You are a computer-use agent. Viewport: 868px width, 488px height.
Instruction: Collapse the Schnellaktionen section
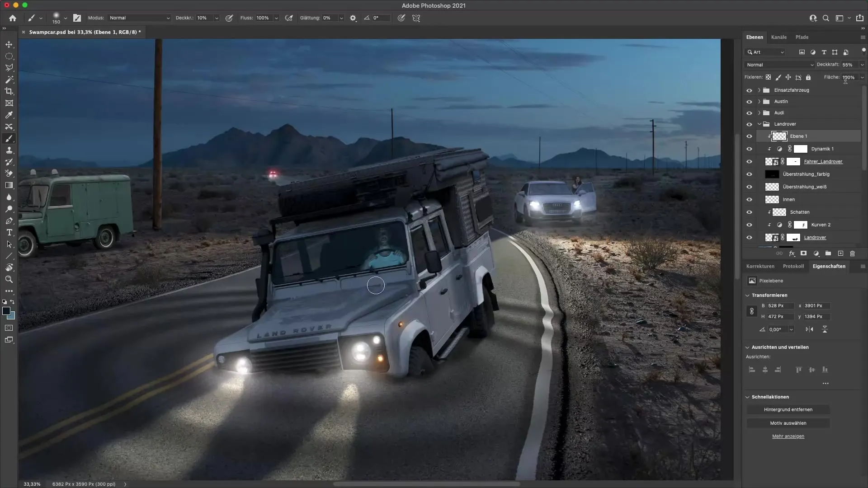click(x=747, y=397)
